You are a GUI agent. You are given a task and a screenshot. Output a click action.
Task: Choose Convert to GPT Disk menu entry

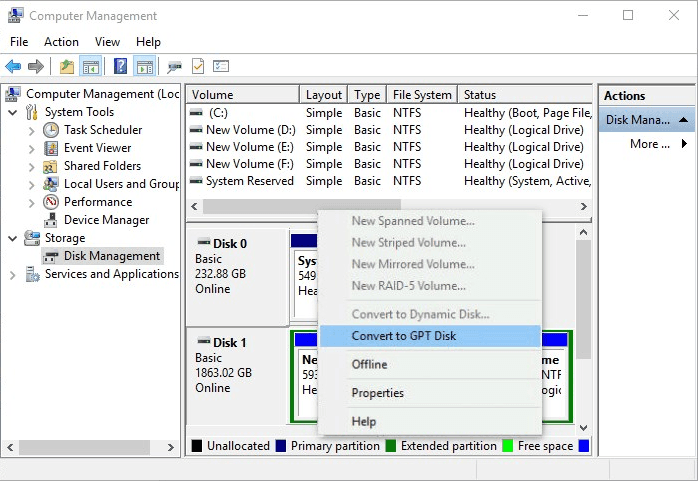403,336
